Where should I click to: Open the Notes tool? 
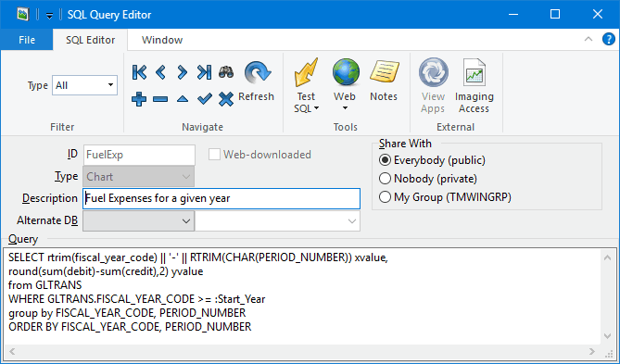[384, 81]
